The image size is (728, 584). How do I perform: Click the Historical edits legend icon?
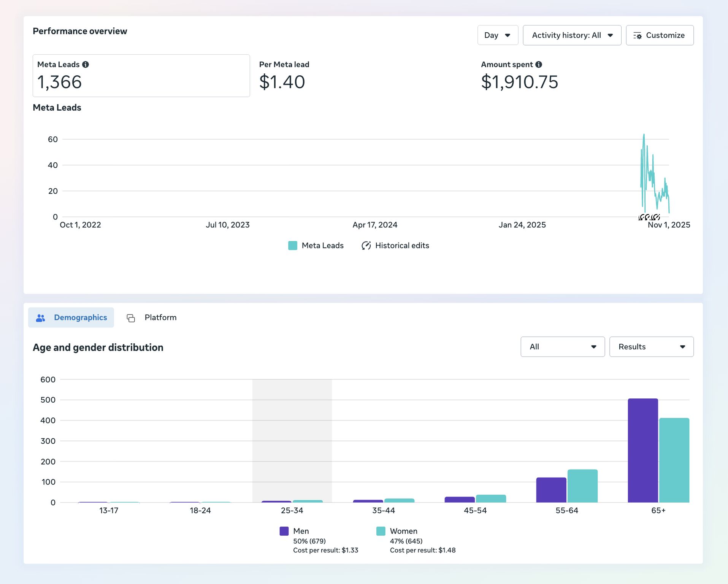(x=366, y=246)
